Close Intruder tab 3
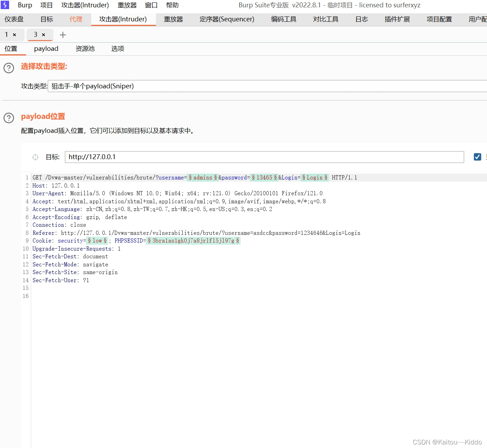The image size is (487, 448). (x=43, y=35)
